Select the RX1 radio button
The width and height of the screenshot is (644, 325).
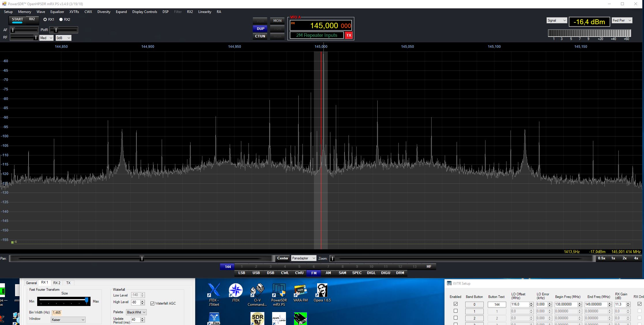[45, 20]
